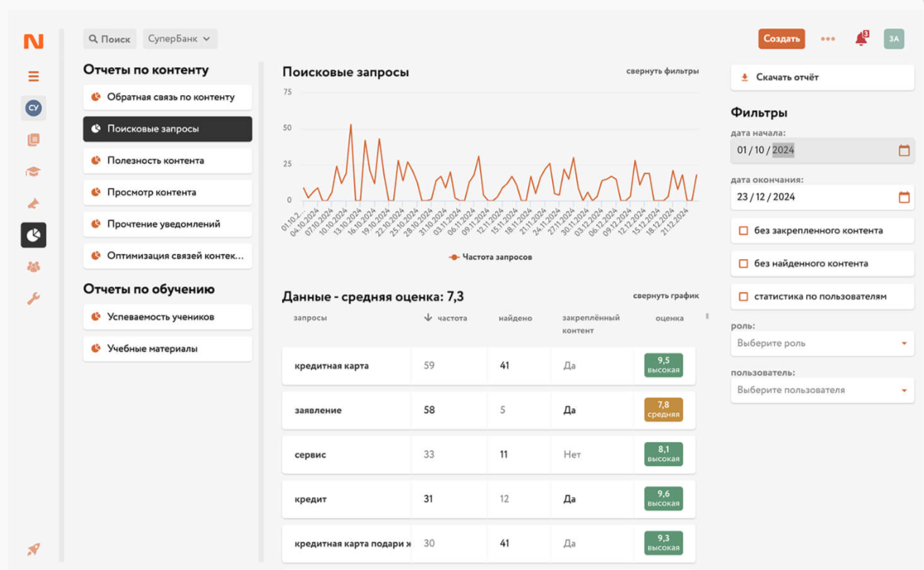Select Поисковые запросы report
Viewport: 924px width, 570px height.
coord(168,129)
